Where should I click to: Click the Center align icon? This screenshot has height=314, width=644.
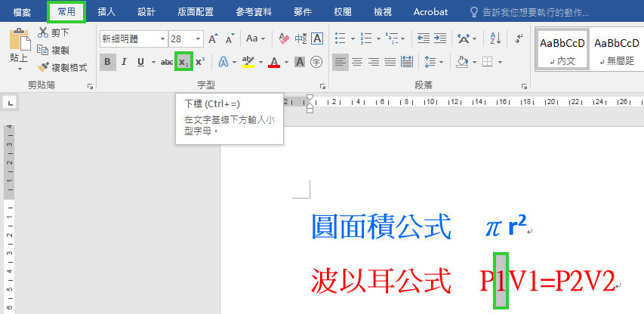point(357,62)
